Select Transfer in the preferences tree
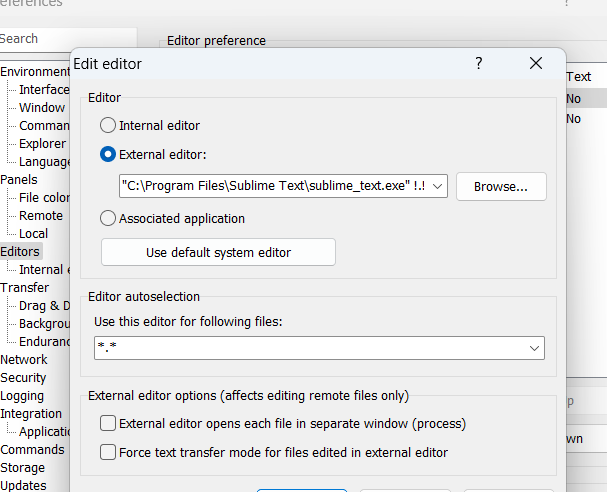Image resolution: width=607 pixels, height=492 pixels. [24, 287]
